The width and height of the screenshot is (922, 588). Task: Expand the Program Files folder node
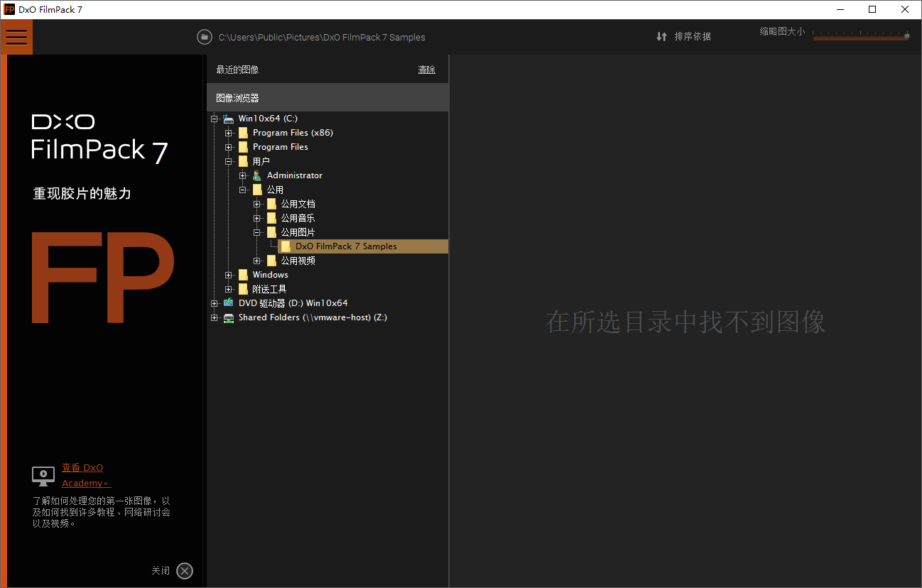click(228, 147)
